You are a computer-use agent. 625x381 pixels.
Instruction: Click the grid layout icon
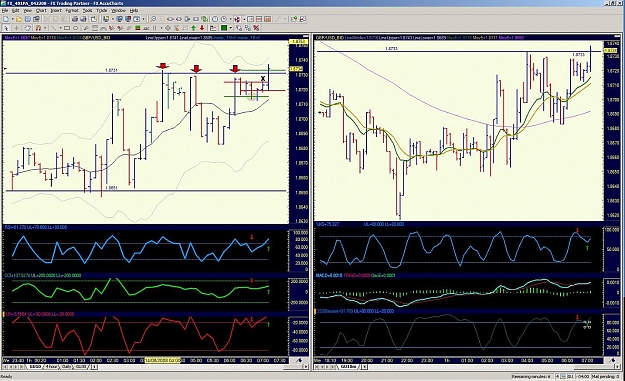coord(267,19)
